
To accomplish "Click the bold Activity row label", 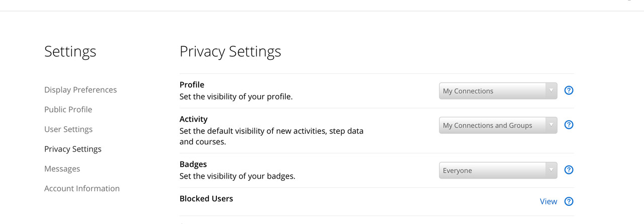I will 193,119.
